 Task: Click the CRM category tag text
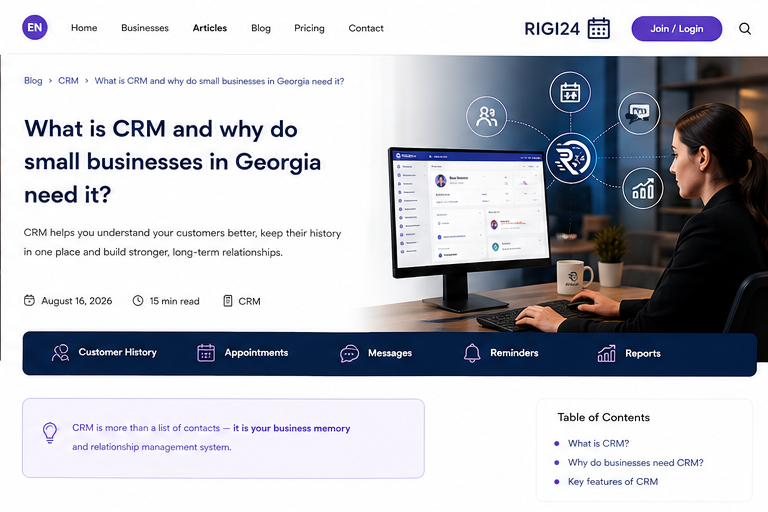click(x=249, y=301)
